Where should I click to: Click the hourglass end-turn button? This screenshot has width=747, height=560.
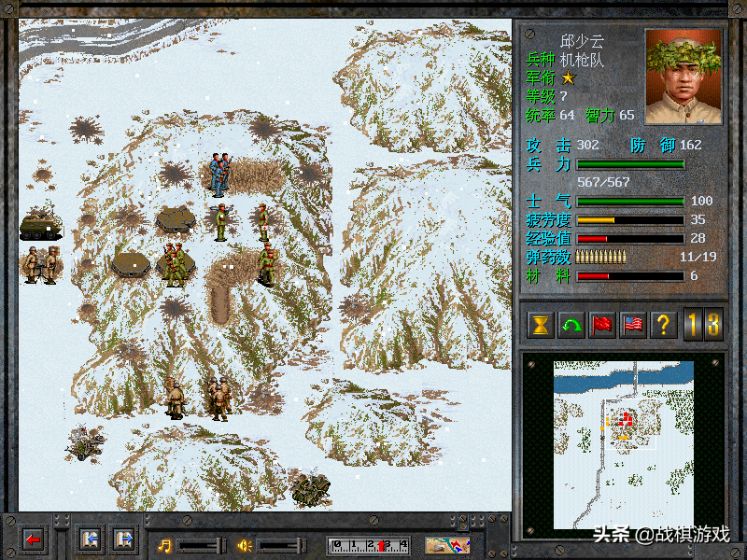pyautogui.click(x=540, y=325)
